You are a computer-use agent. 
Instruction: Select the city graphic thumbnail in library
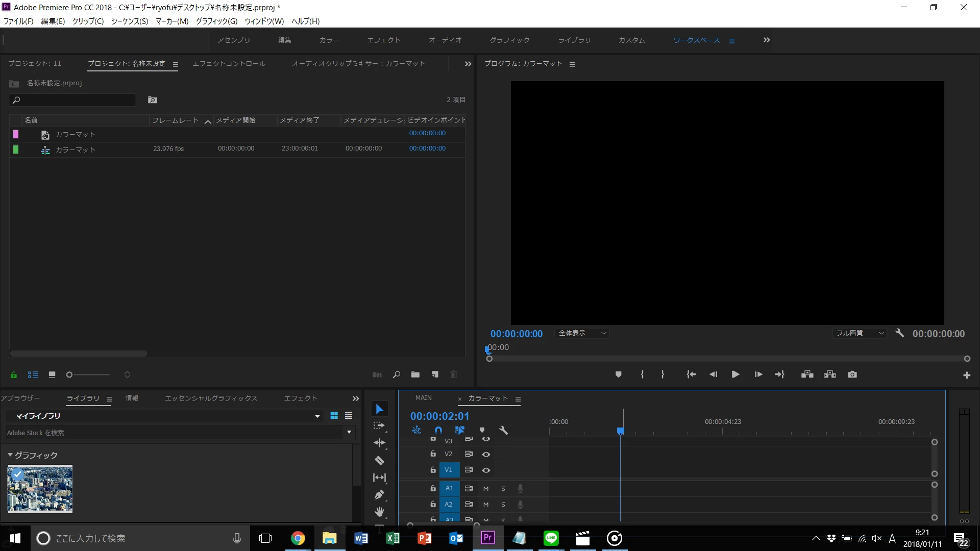[40, 489]
